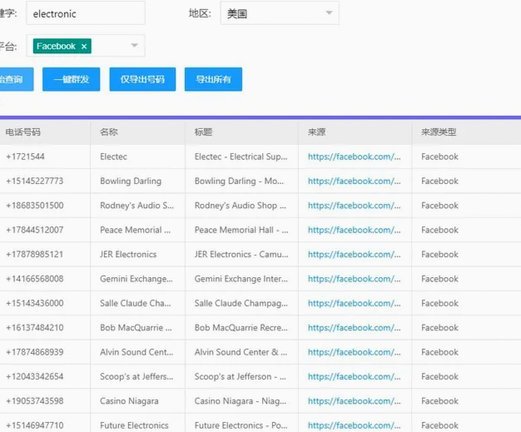Select phone number +14166568008

tap(35, 279)
